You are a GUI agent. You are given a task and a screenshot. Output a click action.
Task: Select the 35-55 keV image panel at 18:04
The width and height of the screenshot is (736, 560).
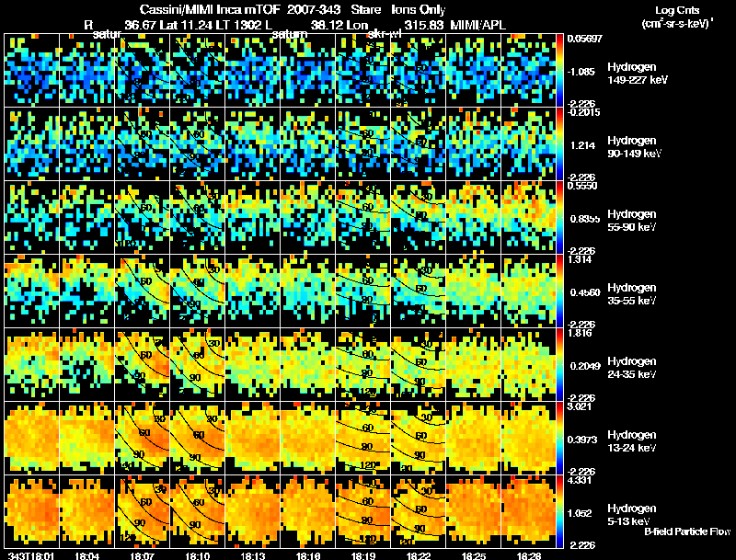(x=86, y=291)
